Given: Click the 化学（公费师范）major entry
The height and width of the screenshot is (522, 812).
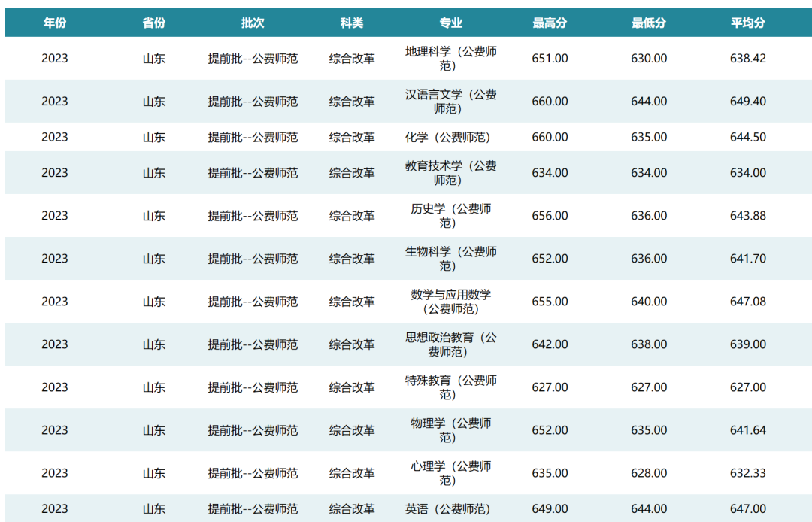Looking at the screenshot, I should pyautogui.click(x=450, y=138).
